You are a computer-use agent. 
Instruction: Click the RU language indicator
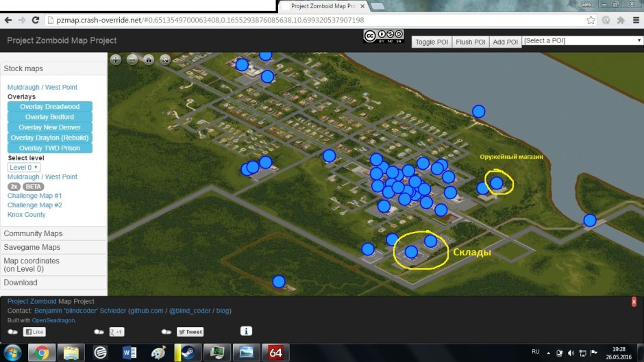[x=536, y=352]
